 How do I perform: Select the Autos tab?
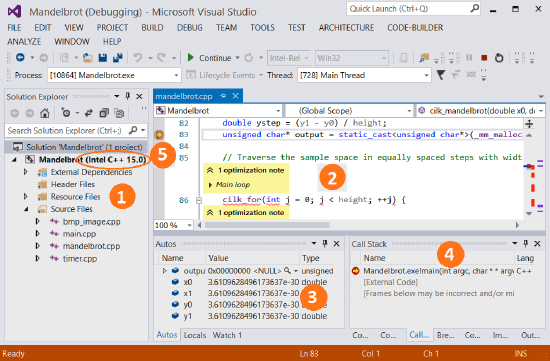pos(167,335)
